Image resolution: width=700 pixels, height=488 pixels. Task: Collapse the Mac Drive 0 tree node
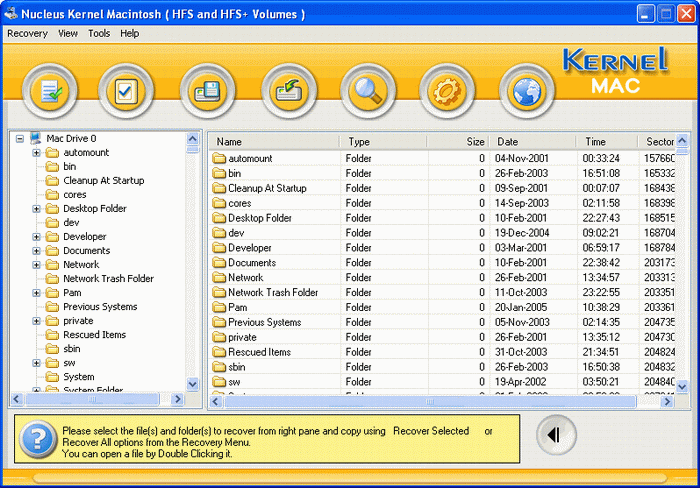[20, 139]
